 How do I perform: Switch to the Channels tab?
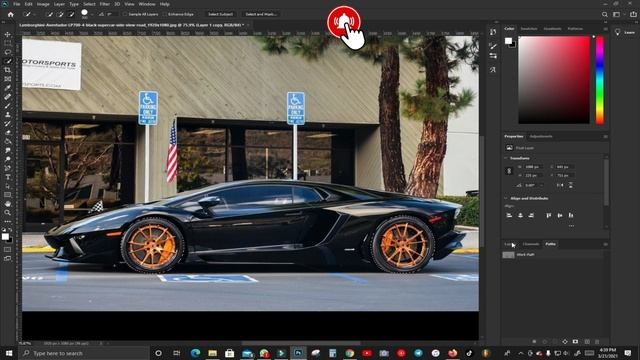(531, 244)
